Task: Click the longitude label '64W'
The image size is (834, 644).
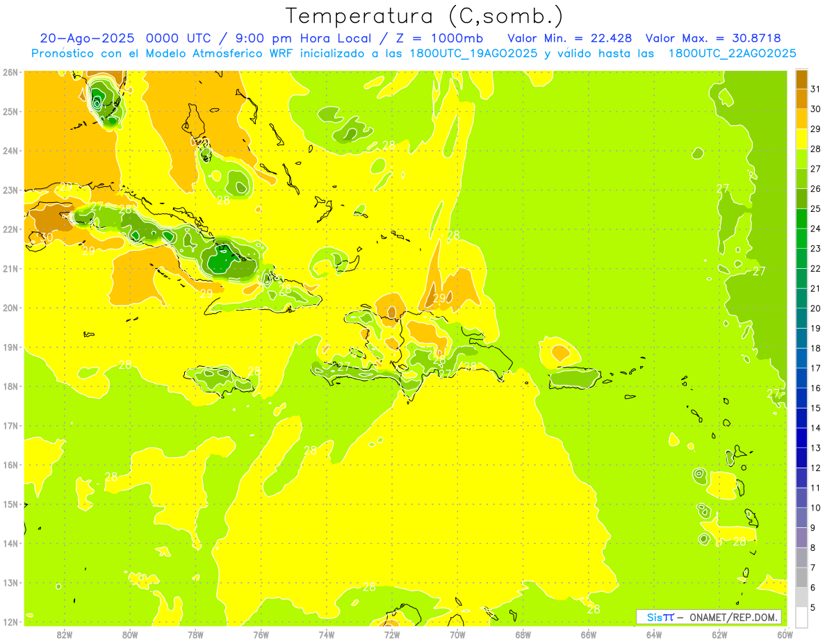Action: (x=654, y=634)
